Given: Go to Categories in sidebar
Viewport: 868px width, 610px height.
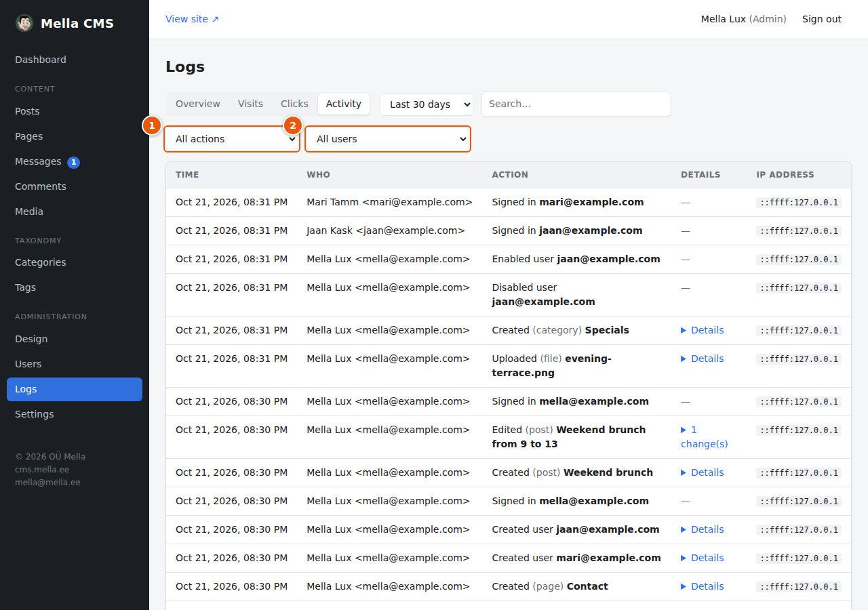Looking at the screenshot, I should coord(75,262).
